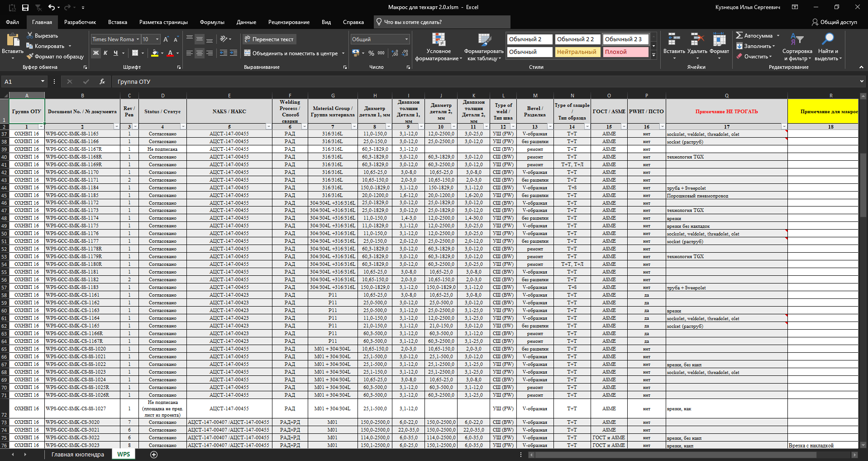Add a new sheet with plus icon
The width and height of the screenshot is (868, 461).
(154, 455)
